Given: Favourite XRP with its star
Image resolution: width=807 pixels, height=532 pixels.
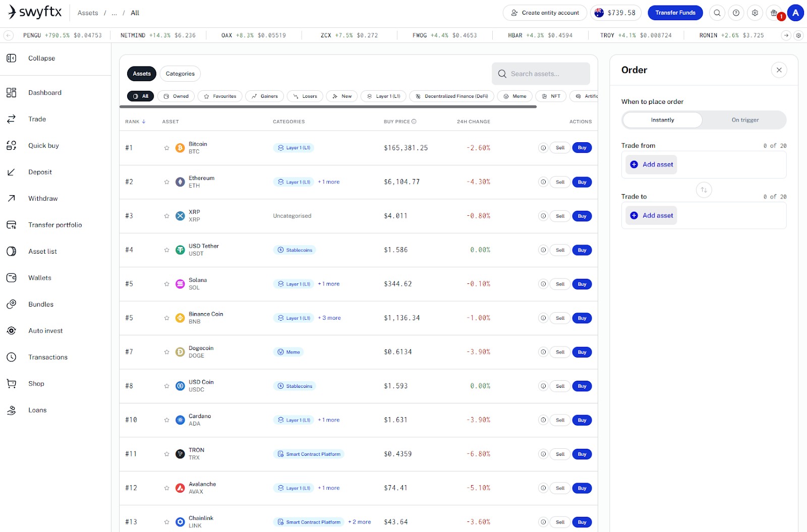Looking at the screenshot, I should pos(167,216).
